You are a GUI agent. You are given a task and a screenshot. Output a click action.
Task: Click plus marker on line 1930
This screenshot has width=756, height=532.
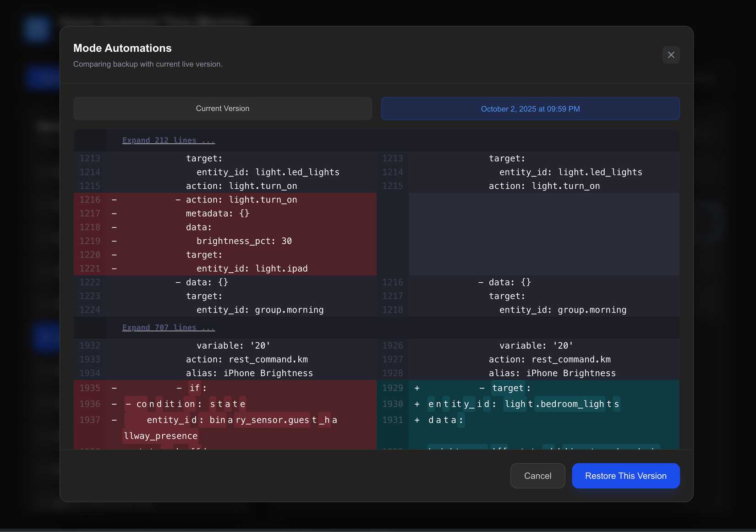pos(417,404)
